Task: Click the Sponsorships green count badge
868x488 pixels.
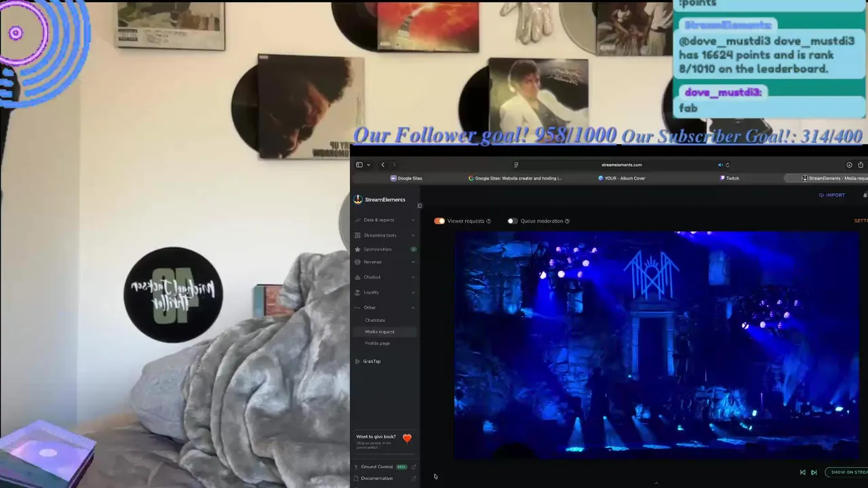Action: click(413, 249)
